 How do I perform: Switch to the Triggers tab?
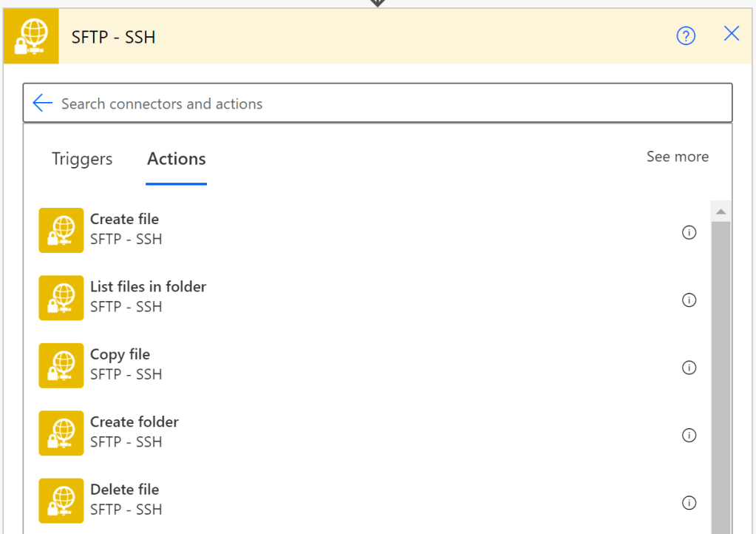point(82,159)
